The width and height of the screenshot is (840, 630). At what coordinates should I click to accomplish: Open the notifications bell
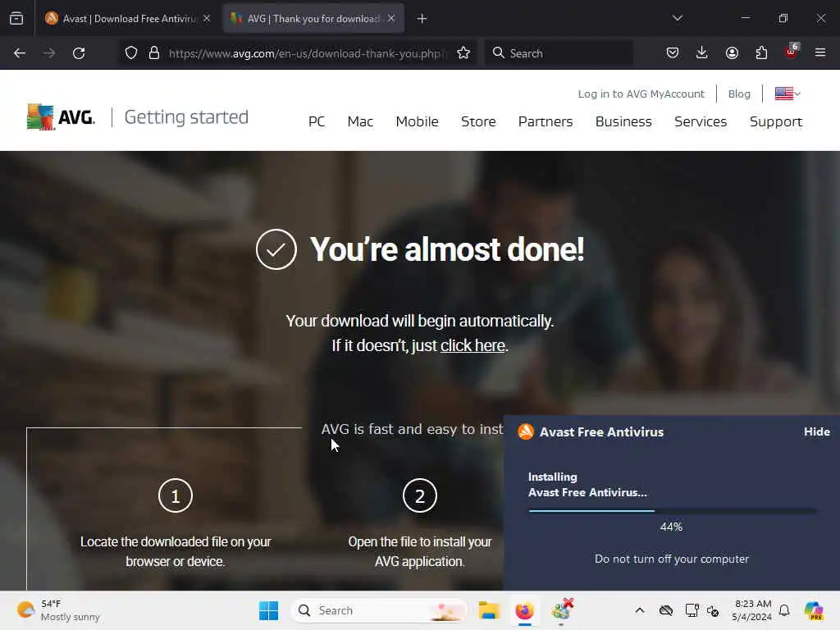click(784, 610)
